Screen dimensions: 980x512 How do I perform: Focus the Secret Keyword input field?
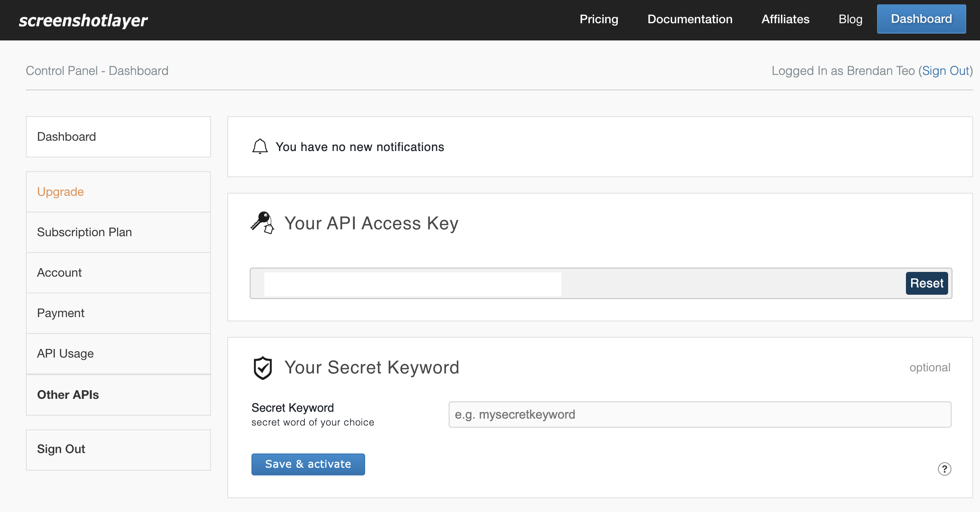[x=700, y=414]
